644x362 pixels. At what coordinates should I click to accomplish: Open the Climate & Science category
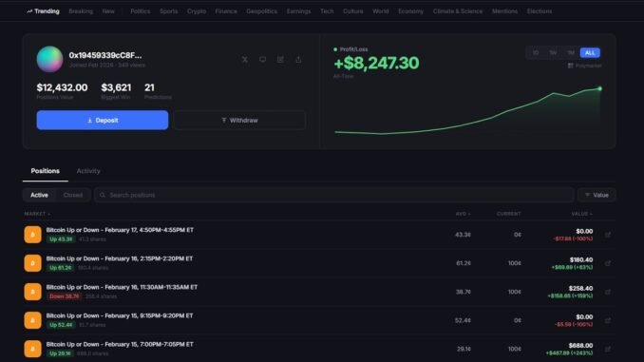click(458, 11)
